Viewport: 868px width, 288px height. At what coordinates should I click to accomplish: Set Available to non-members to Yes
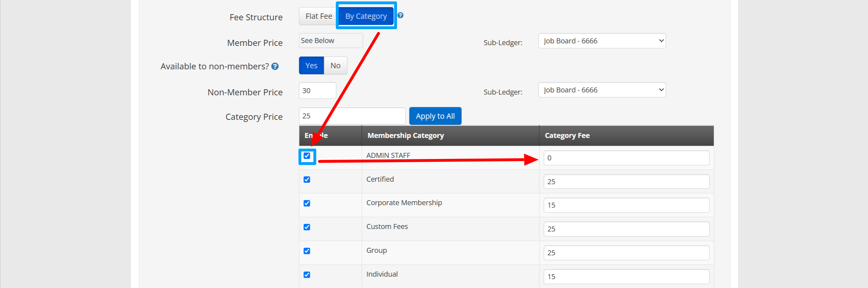(x=311, y=66)
